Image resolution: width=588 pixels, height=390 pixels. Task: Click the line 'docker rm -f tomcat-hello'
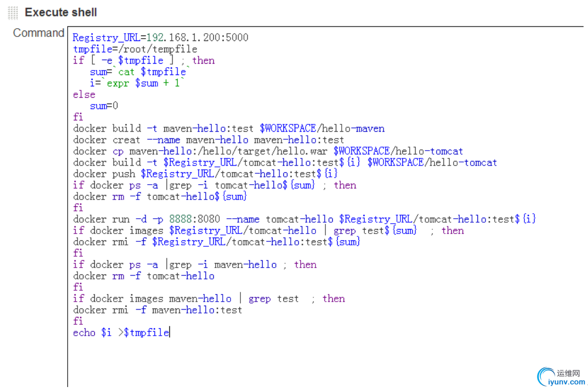click(x=144, y=276)
